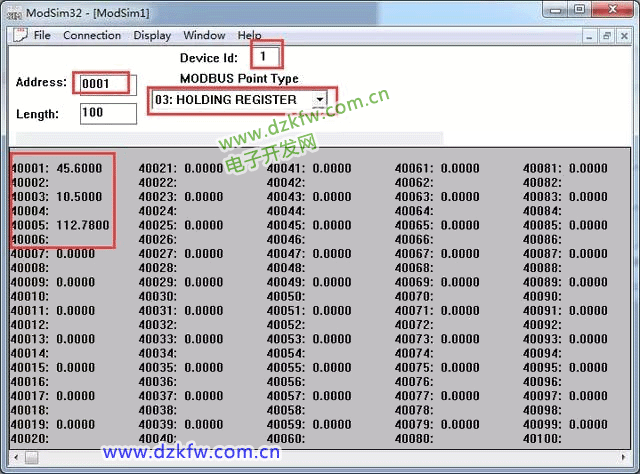Image resolution: width=640 pixels, height=474 pixels.
Task: Click the ModSim1 document icon beside File
Action: 18,35
